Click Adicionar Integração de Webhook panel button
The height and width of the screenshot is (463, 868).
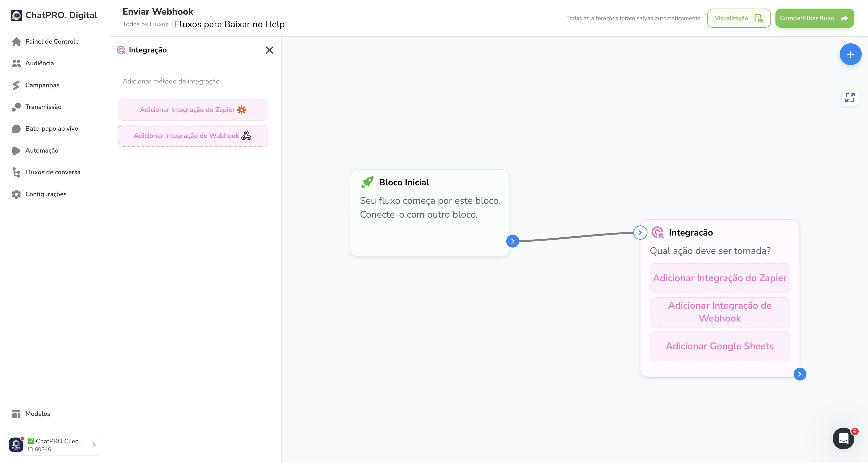click(193, 136)
